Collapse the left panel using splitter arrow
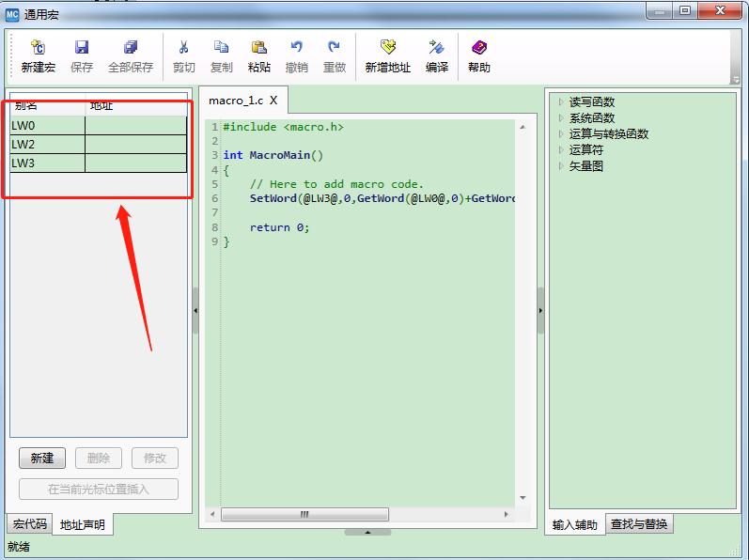 coord(195,310)
